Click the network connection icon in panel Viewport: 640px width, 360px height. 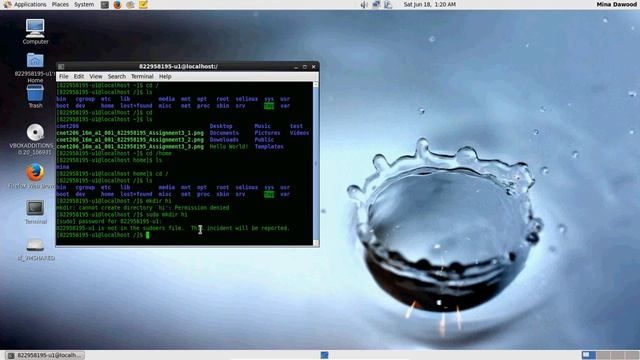[x=376, y=4]
